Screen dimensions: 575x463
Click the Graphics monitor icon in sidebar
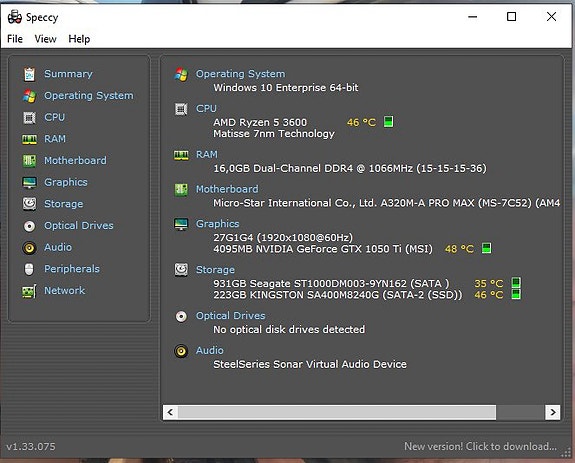[x=29, y=182]
